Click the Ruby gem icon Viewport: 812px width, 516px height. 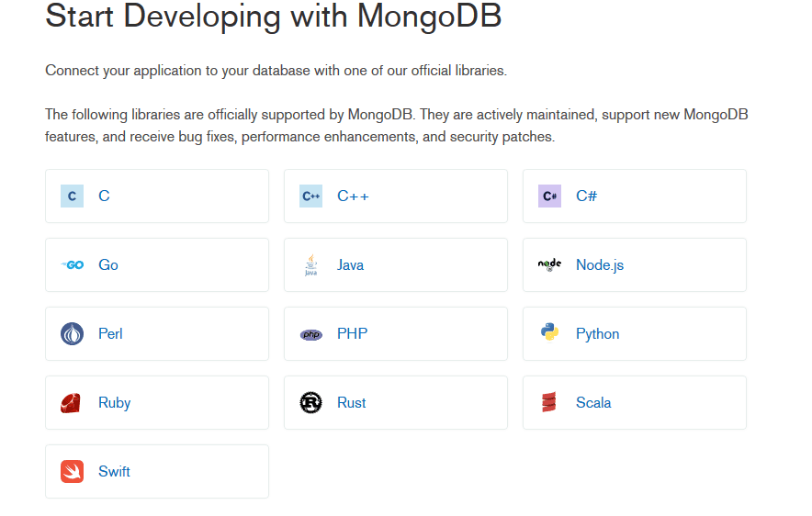tap(72, 402)
